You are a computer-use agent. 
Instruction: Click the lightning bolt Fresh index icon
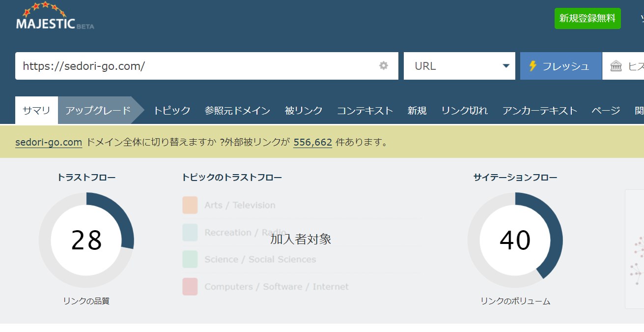(x=532, y=66)
